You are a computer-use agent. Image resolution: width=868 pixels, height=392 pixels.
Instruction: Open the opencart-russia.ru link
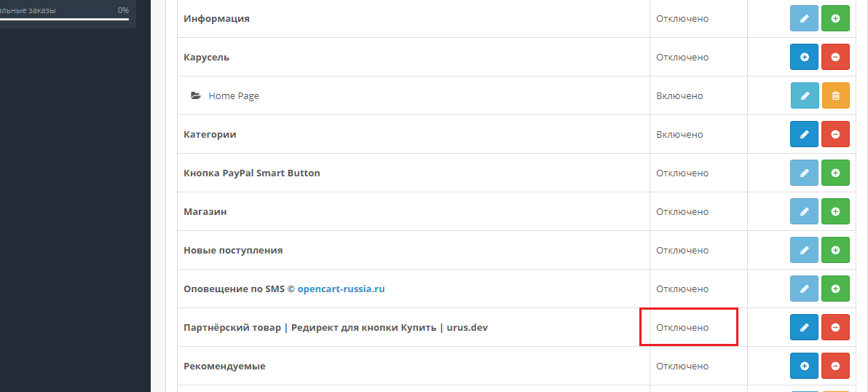click(341, 289)
